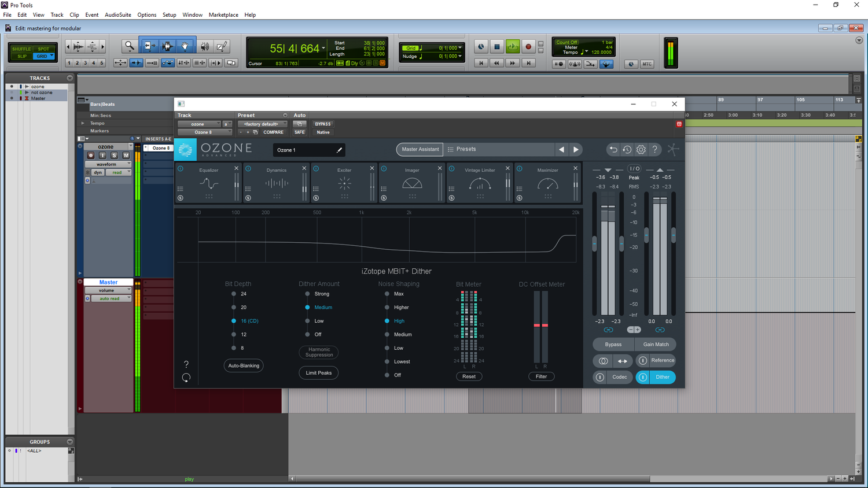
Task: Open the waveform track view dropdown
Action: [x=108, y=164]
